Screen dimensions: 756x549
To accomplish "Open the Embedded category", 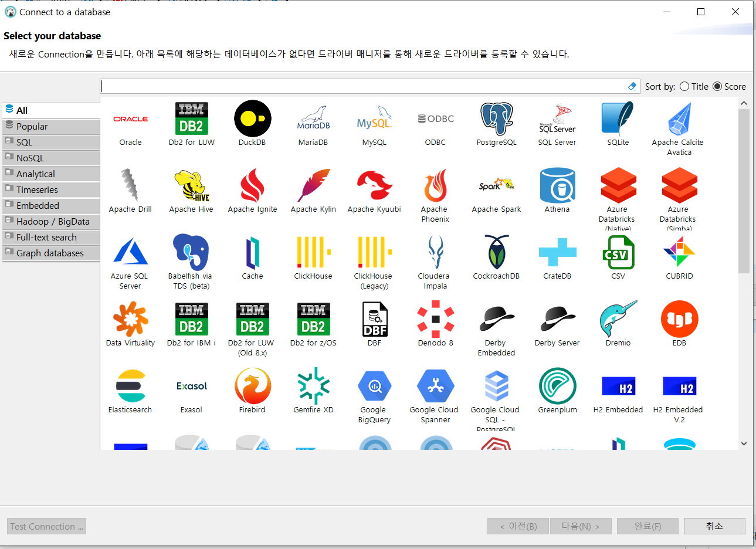I will [x=51, y=205].
